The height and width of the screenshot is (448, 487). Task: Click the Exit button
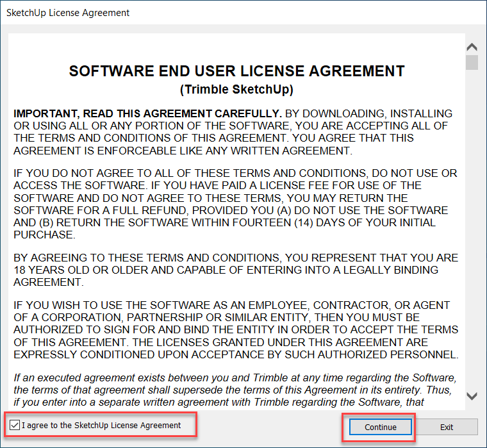(x=447, y=427)
